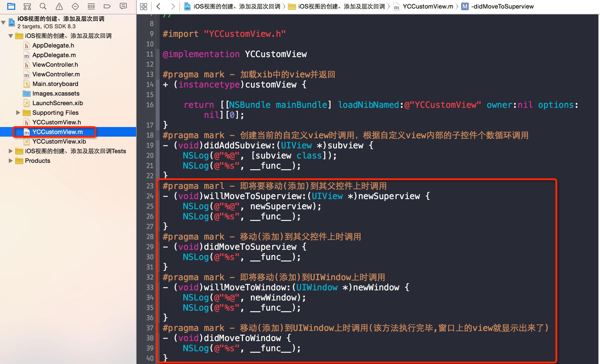Select Main.storyboard in the navigator
600x364 pixels.
point(55,84)
